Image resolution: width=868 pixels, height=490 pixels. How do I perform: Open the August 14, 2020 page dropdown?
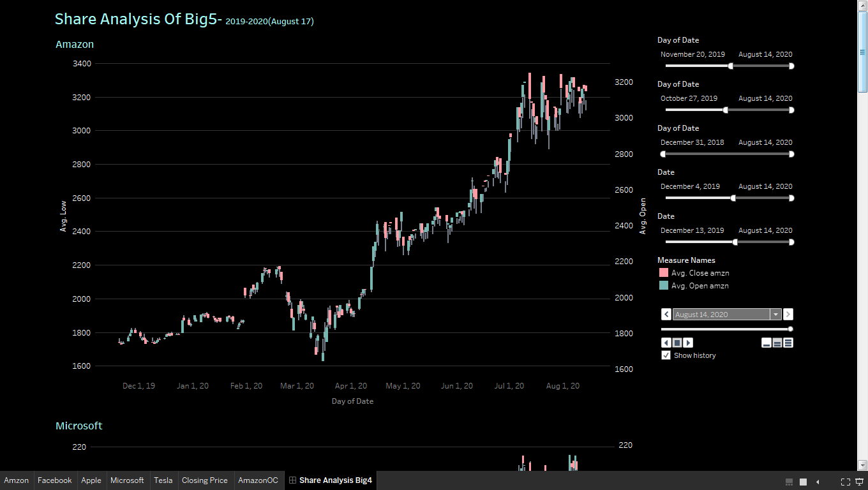[775, 315]
